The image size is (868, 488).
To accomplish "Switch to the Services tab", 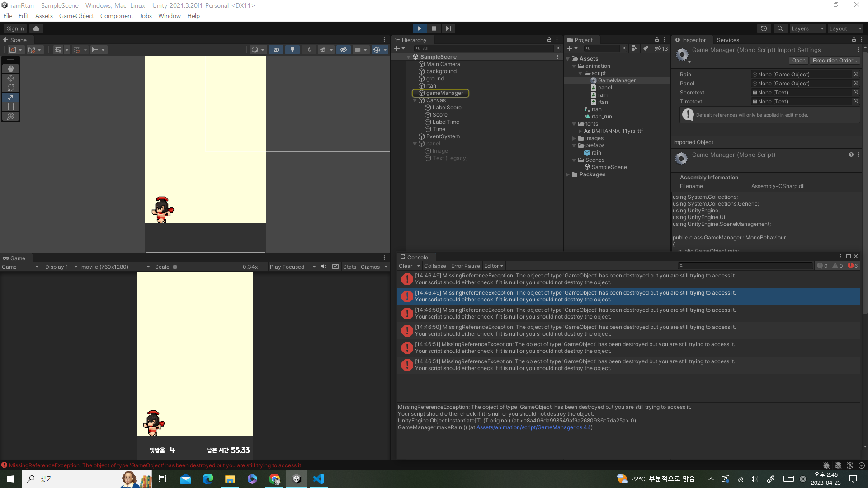I will click(728, 40).
